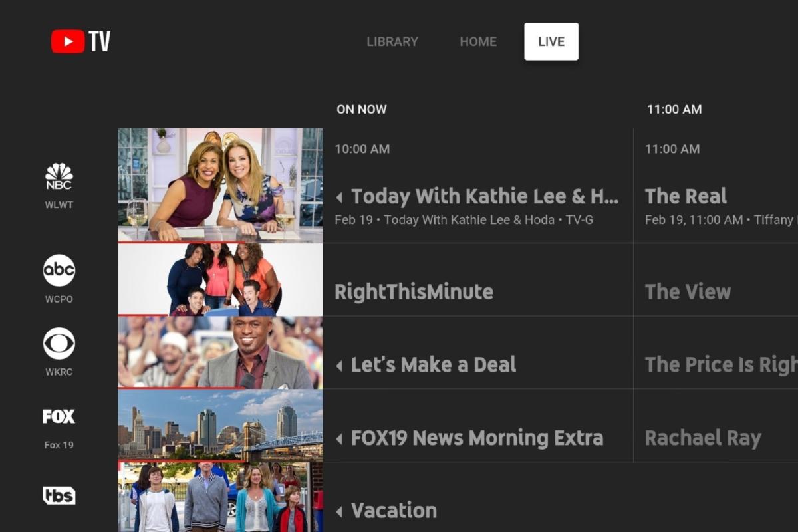Click the 11:00 AM time above The Real

pos(672,149)
